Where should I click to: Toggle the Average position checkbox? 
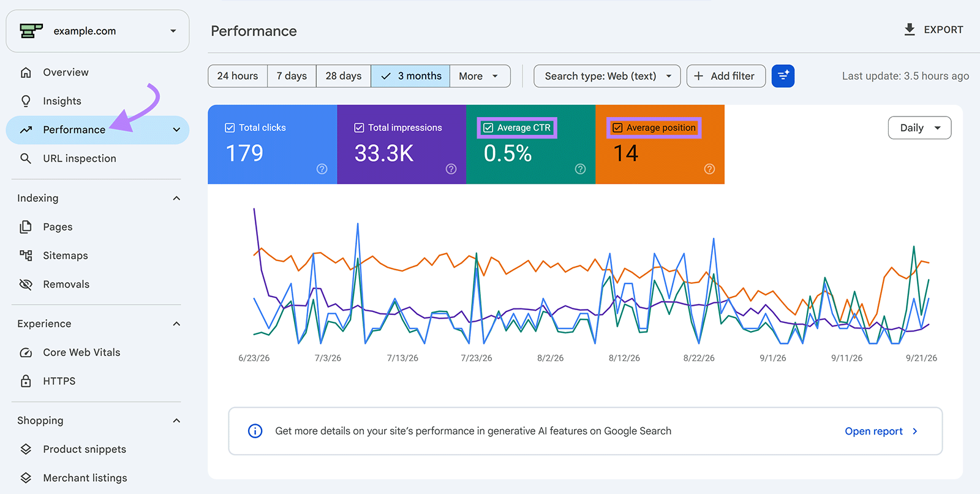(618, 128)
